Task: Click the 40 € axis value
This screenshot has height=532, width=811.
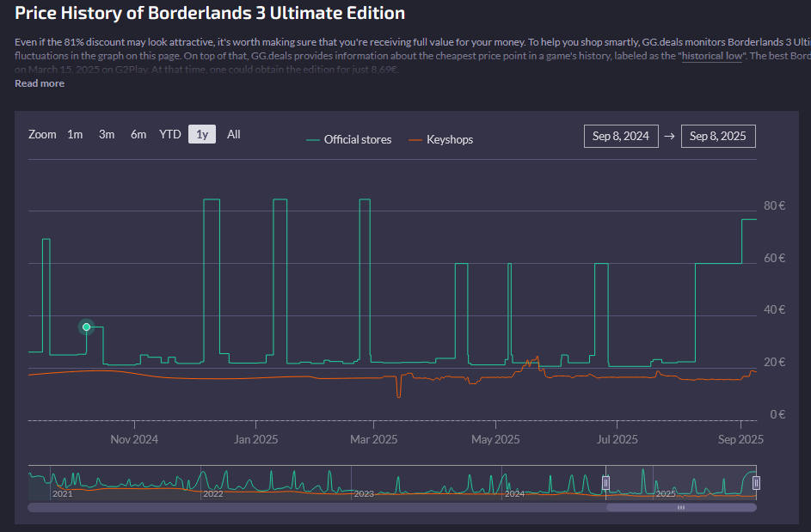Action: tap(774, 309)
